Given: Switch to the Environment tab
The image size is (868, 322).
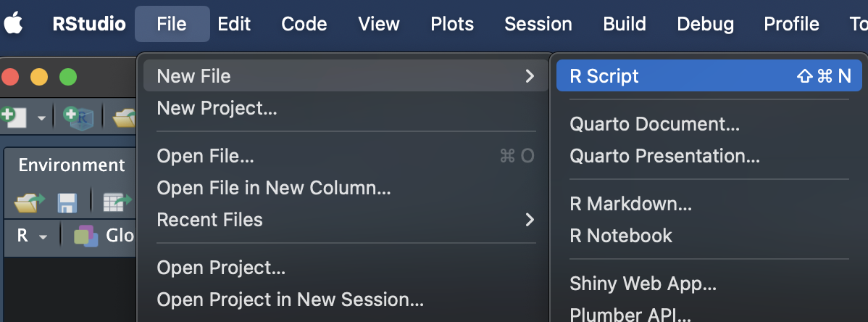Looking at the screenshot, I should tap(71, 165).
